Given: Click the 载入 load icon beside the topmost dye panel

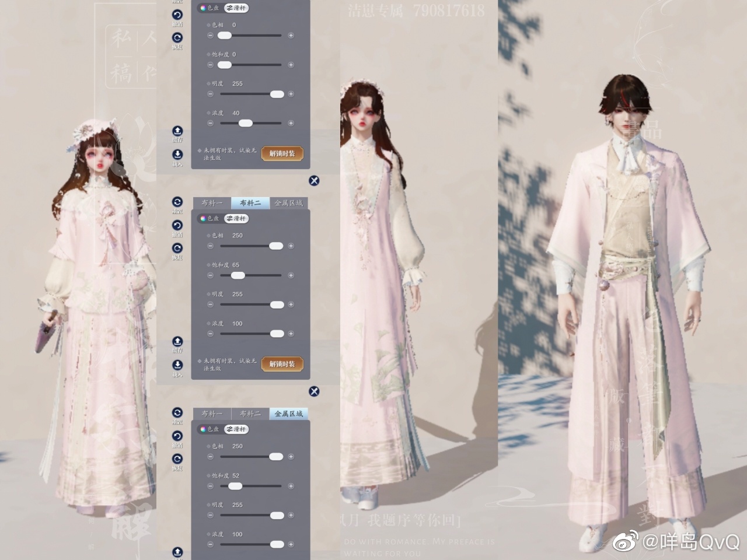Looking at the screenshot, I should click(177, 155).
